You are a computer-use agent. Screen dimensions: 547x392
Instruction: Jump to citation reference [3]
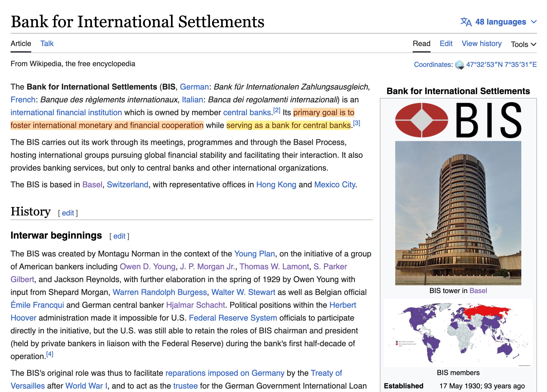[357, 123]
